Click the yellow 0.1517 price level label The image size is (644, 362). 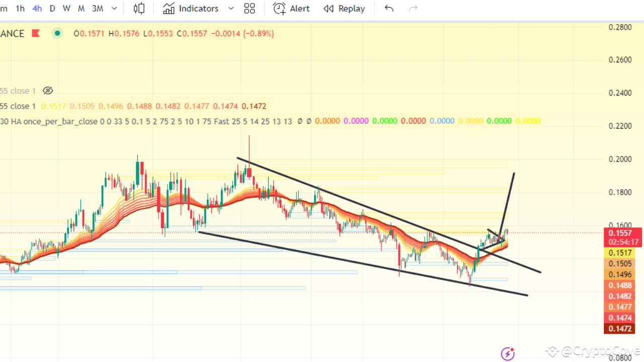(x=619, y=252)
